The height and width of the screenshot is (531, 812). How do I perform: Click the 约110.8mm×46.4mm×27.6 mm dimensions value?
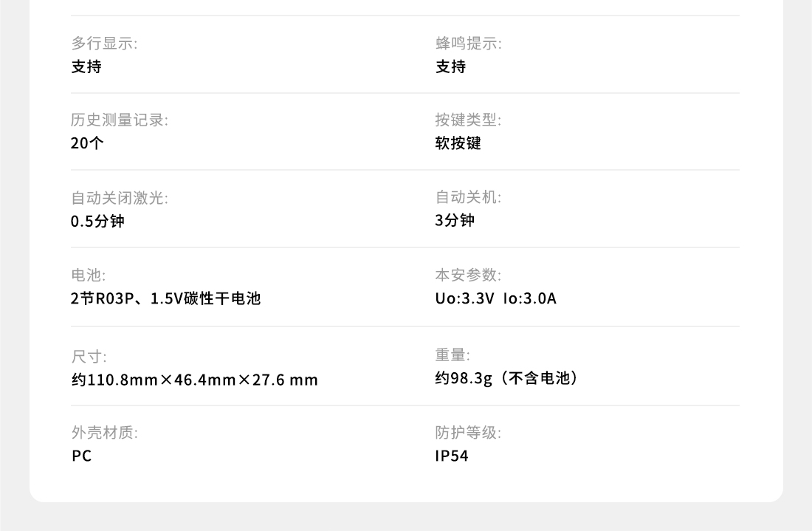(x=195, y=380)
